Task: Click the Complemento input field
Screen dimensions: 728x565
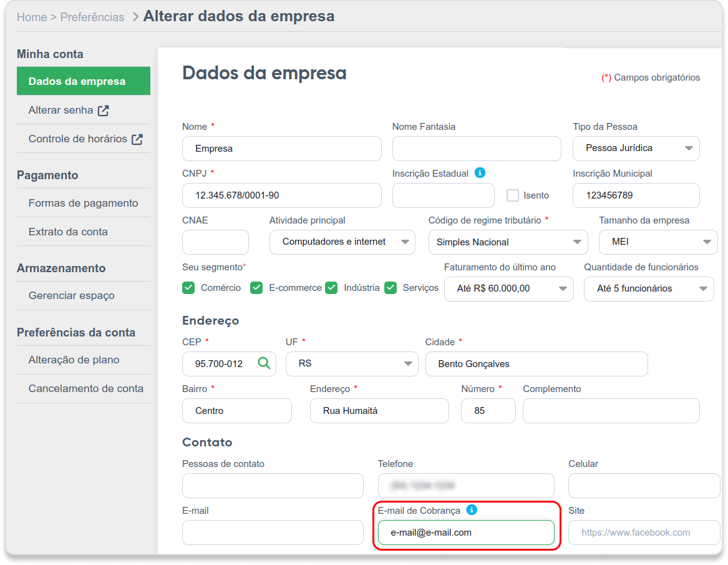Action: tap(611, 411)
